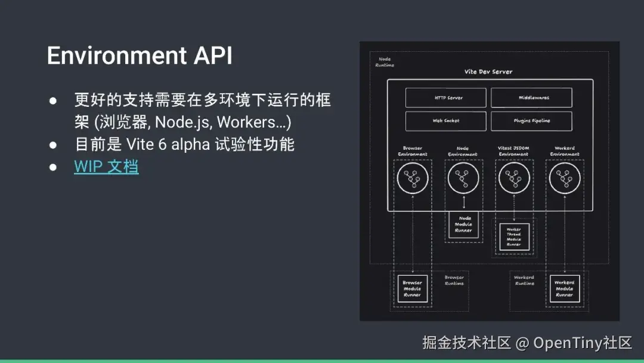Screen dimensions: 644x363
Task: Click the Worker Thread Module Runner box
Action: tap(514, 237)
